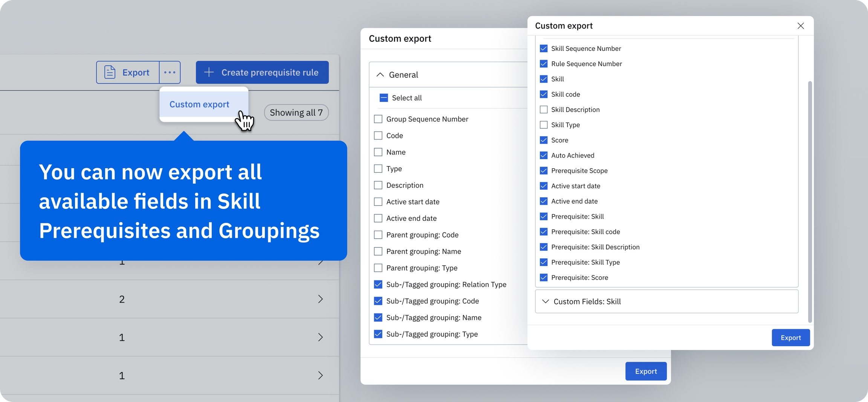
Task: Uncheck Sub-/Tagged grouping: Relation Type
Action: click(x=378, y=285)
